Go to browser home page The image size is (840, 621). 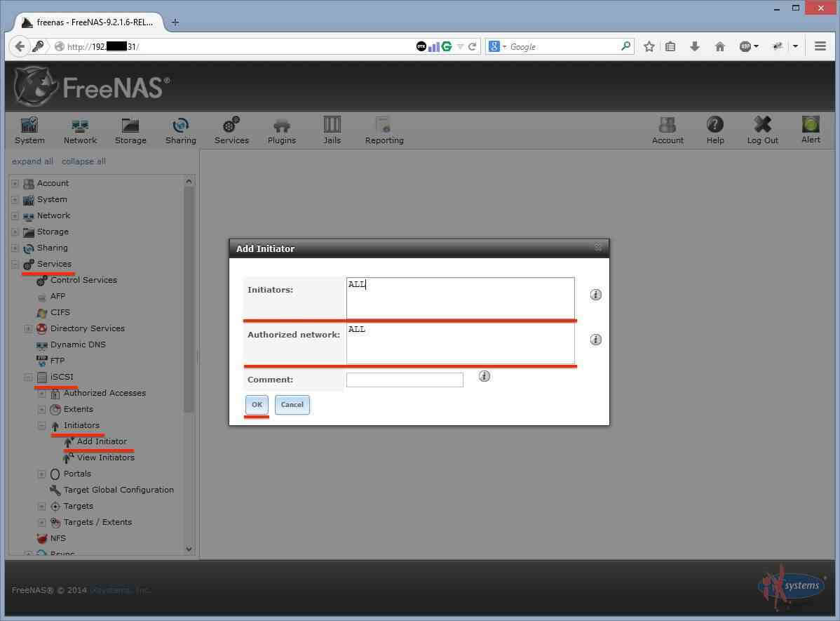[720, 46]
